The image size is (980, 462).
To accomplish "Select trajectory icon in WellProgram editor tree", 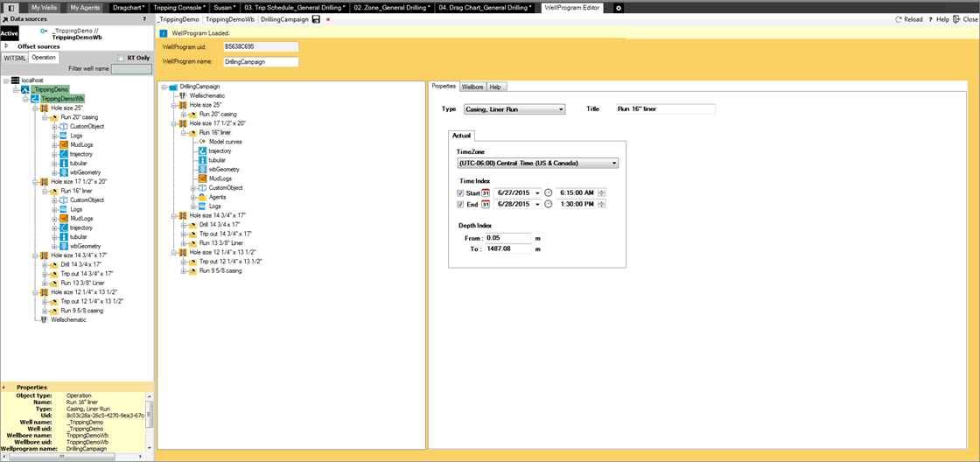I will tap(203, 150).
